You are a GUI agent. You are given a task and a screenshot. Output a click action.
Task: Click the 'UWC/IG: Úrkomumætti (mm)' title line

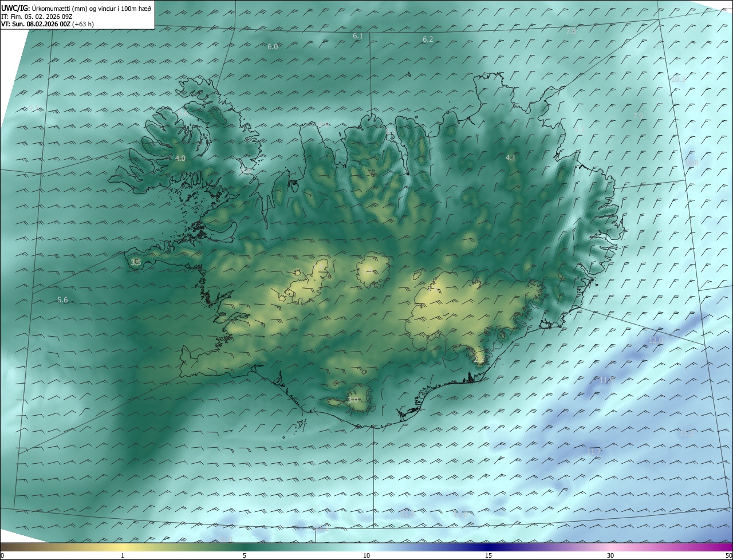[x=77, y=9]
